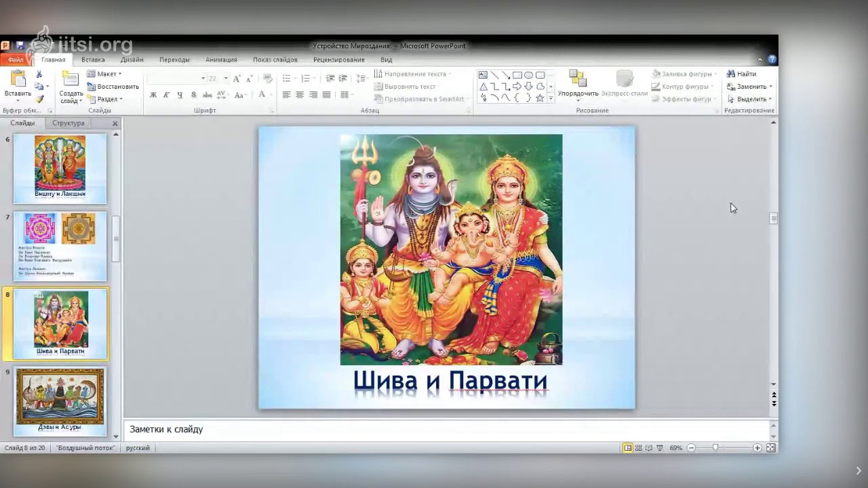This screenshot has width=868, height=488.
Task: Select the Star shape in shapes gallery
Action: [540, 98]
